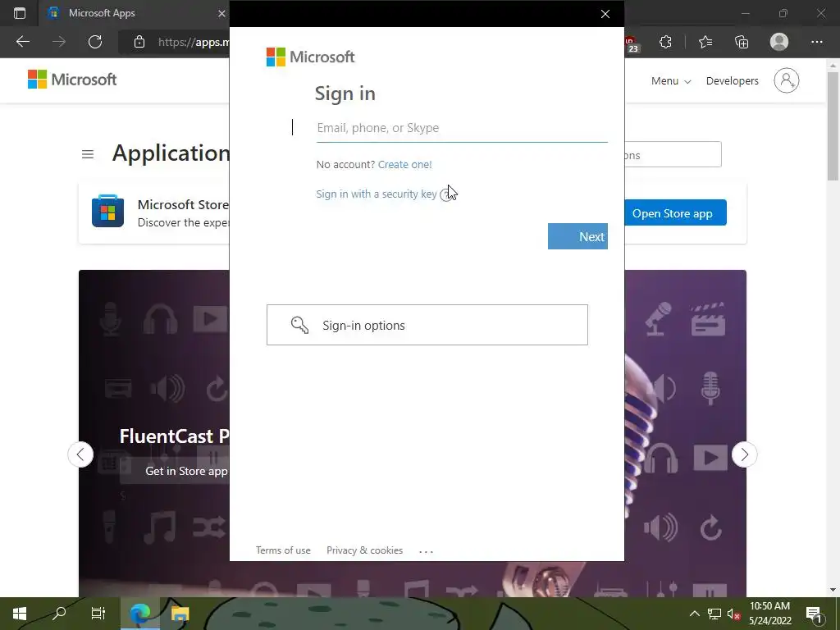Open the Applications hamburger menu
The height and width of the screenshot is (630, 840).
pyautogui.click(x=88, y=155)
